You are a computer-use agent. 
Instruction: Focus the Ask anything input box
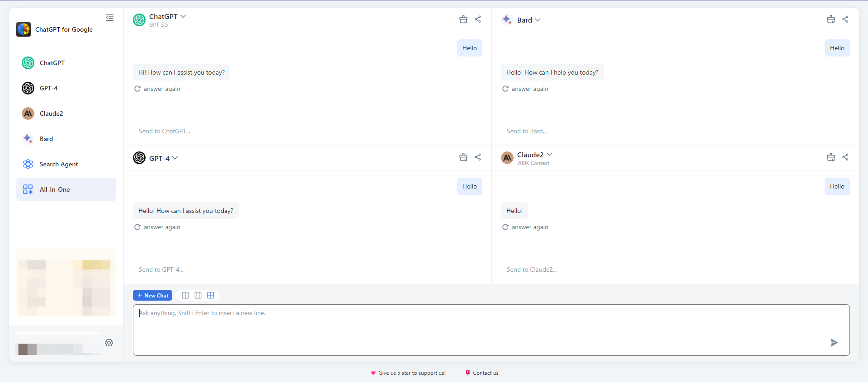click(491, 330)
